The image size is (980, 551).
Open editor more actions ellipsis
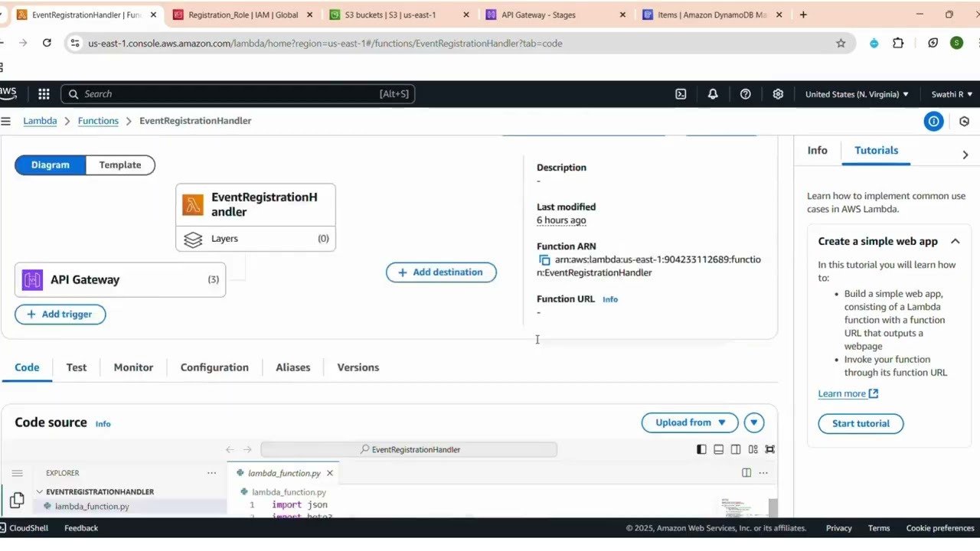[763, 473]
